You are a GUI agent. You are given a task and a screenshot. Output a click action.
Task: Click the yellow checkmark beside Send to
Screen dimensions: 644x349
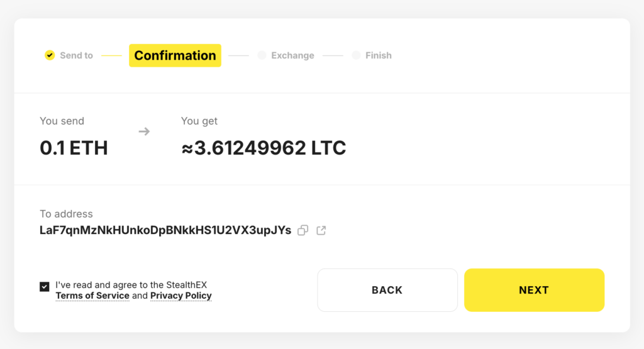[x=50, y=55]
